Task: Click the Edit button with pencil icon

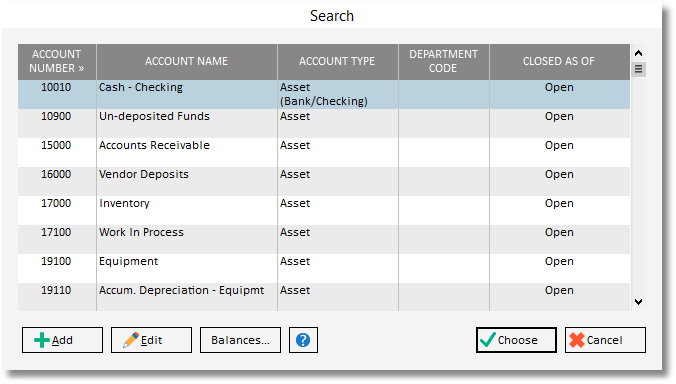Action: coord(151,340)
